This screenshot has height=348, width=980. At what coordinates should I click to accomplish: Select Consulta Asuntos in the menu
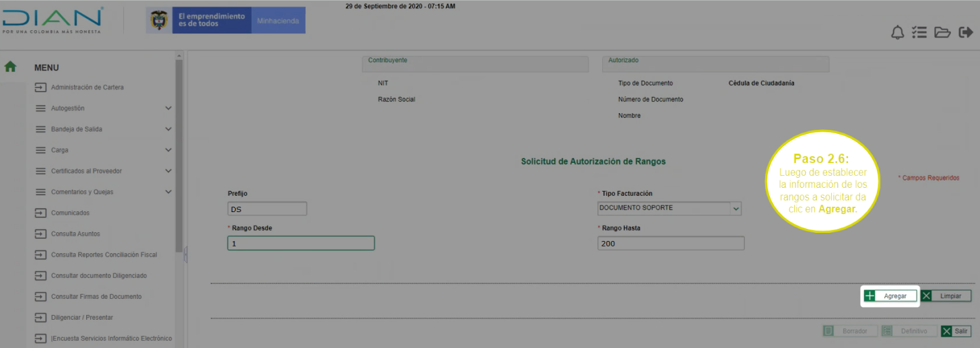point(75,234)
